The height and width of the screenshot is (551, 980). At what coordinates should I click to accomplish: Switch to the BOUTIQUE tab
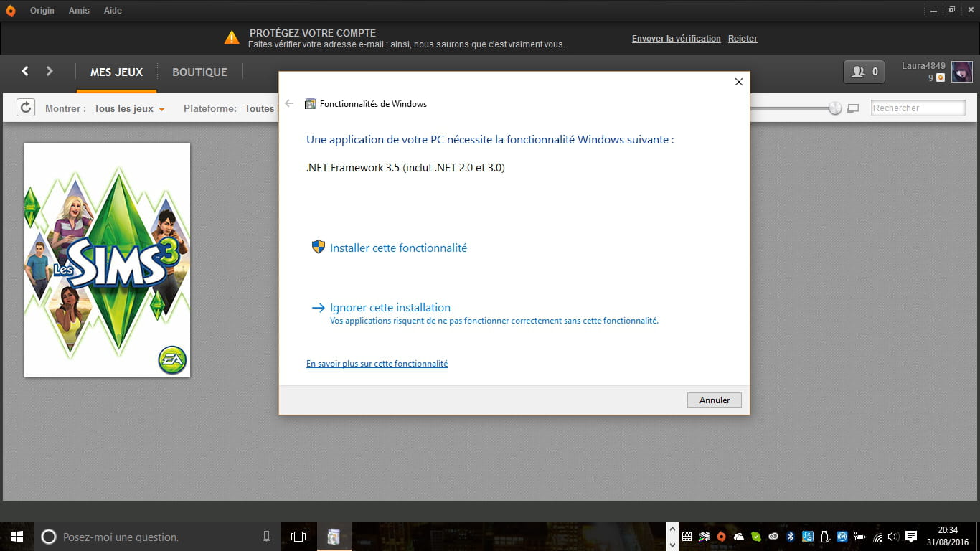199,72
